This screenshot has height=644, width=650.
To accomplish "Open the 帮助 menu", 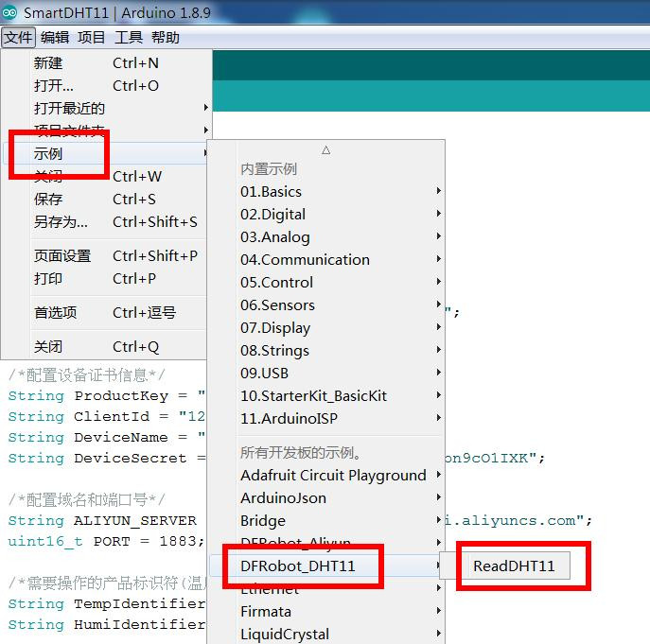I will click(x=166, y=38).
